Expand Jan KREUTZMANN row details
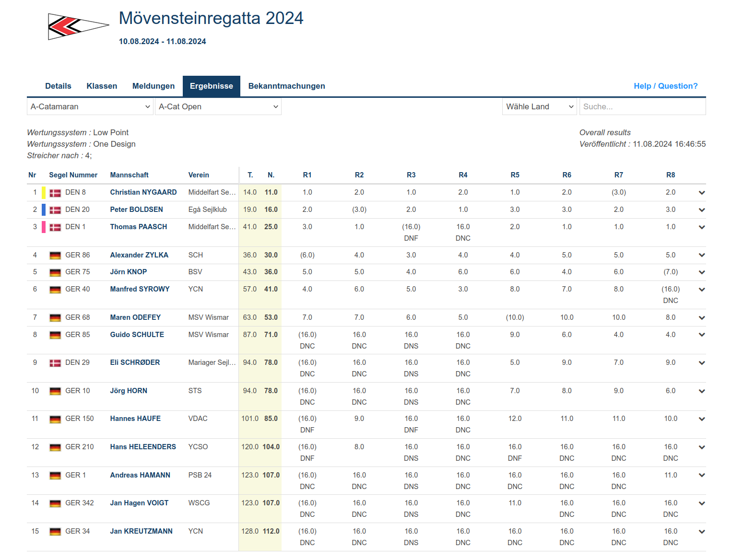Image resolution: width=732 pixels, height=560 pixels. (x=702, y=532)
